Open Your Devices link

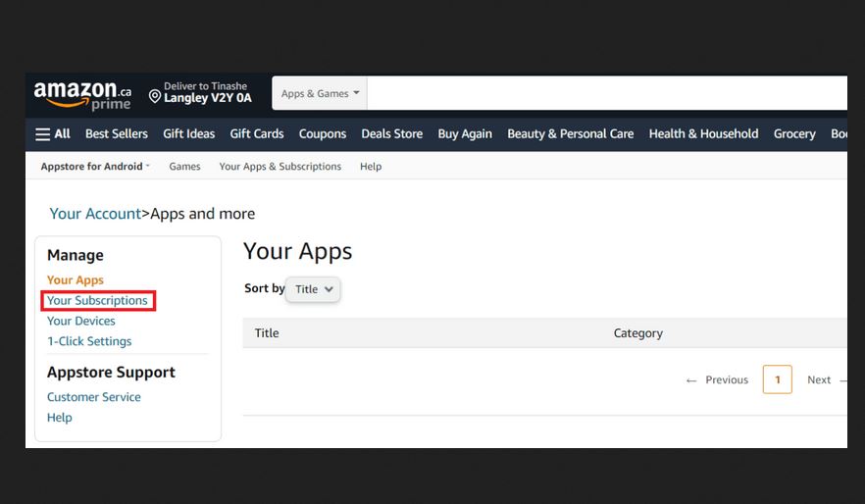[81, 321]
